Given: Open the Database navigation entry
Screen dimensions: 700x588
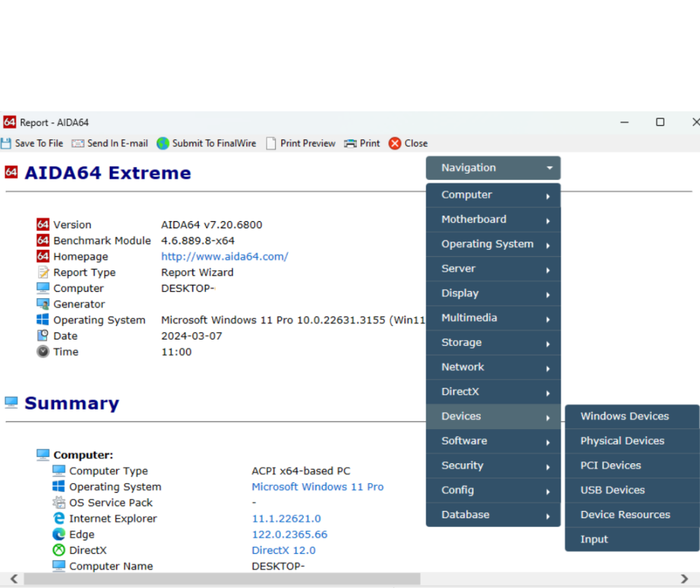Looking at the screenshot, I should tap(493, 514).
